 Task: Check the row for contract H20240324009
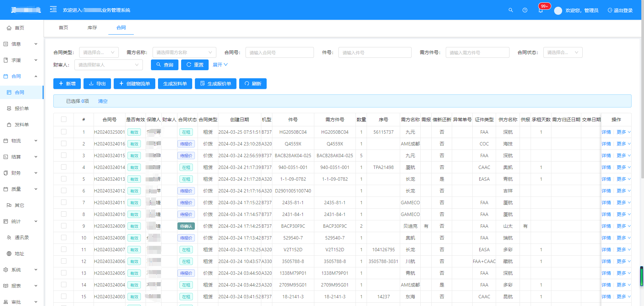[x=64, y=226]
